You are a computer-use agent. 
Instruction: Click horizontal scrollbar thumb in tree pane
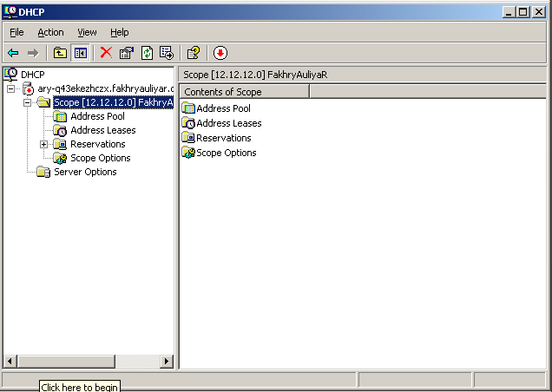[65, 362]
